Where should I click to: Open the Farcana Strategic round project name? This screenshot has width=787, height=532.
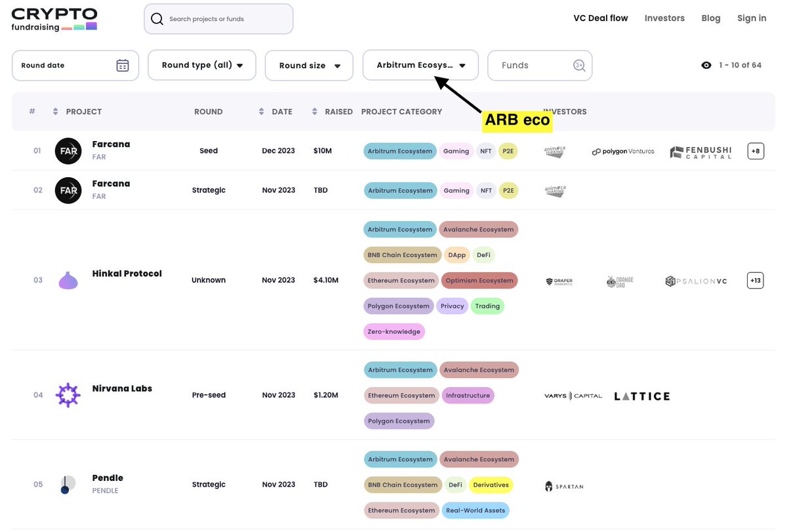pos(111,184)
